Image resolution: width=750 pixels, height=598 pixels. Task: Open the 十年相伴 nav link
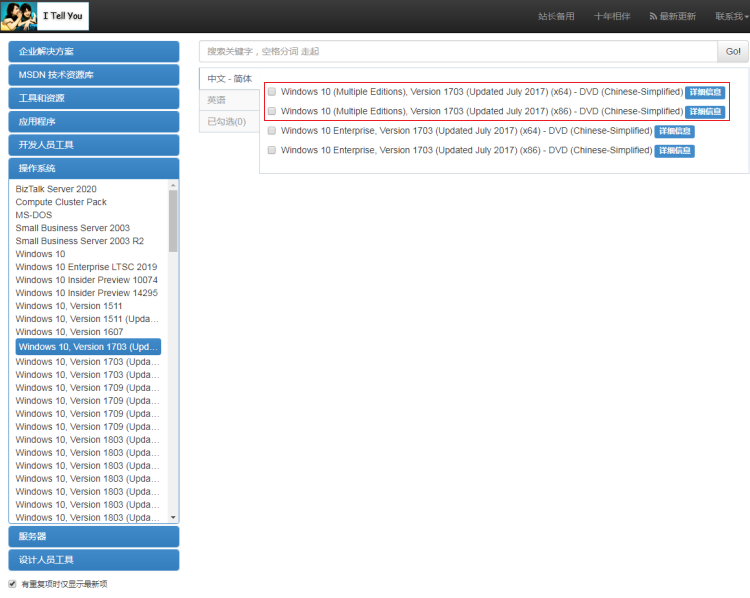[x=612, y=16]
